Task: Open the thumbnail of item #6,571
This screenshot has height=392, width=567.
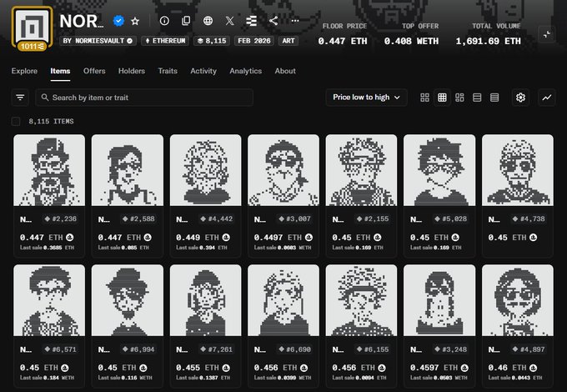Action: pos(49,300)
